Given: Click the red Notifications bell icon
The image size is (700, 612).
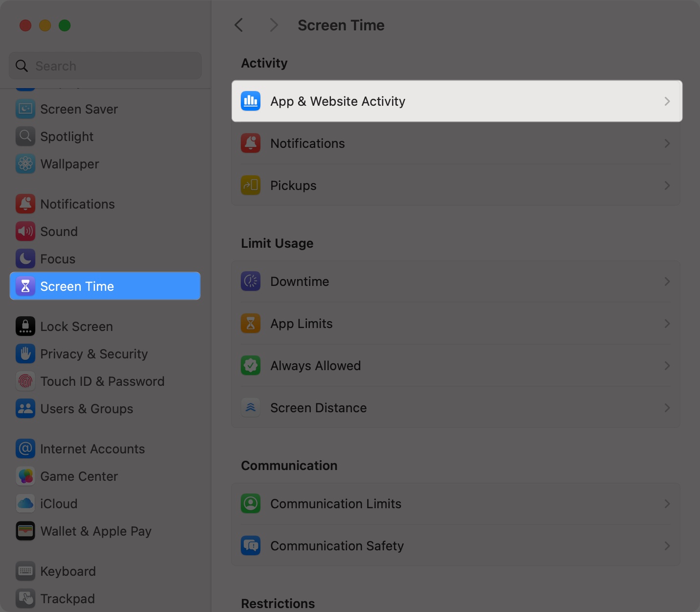Looking at the screenshot, I should (251, 143).
